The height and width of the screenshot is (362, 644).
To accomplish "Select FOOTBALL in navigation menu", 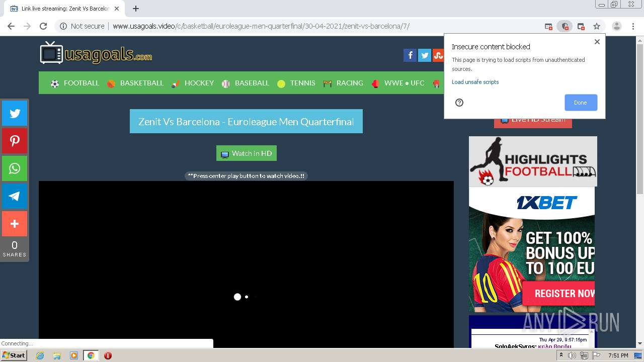I will coord(75,83).
